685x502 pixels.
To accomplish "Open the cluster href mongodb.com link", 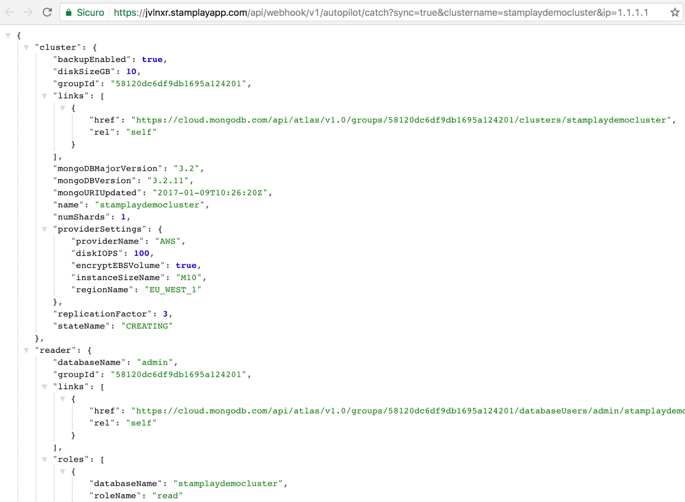I will 401,120.
